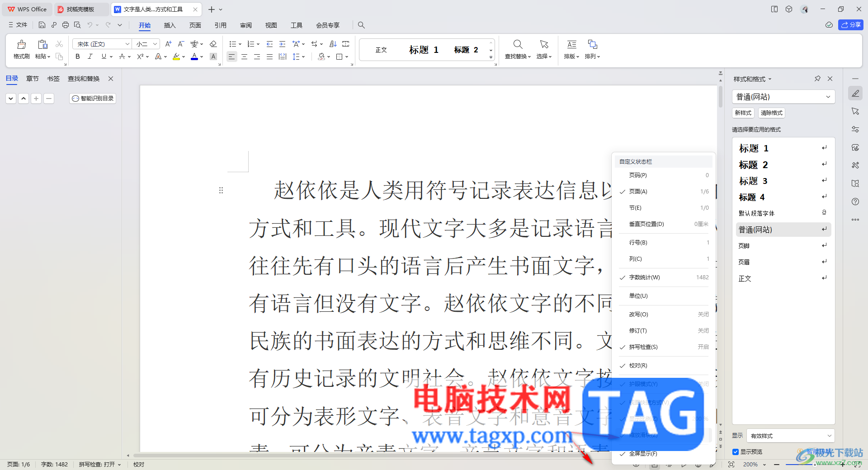Screen dimensions: 868x470
Task: Click the pencil style icon in right sidebar
Action: [x=855, y=94]
